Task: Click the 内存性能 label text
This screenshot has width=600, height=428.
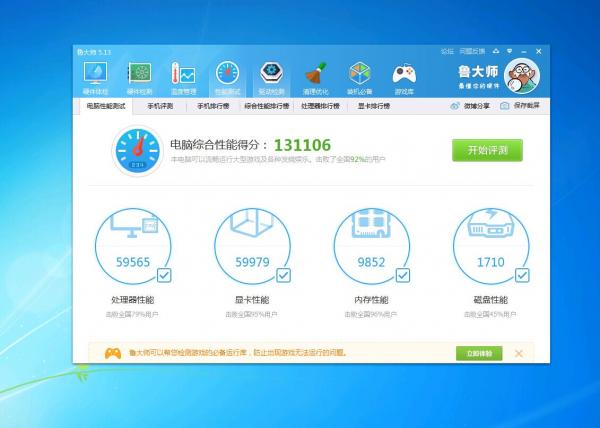Action: [372, 300]
